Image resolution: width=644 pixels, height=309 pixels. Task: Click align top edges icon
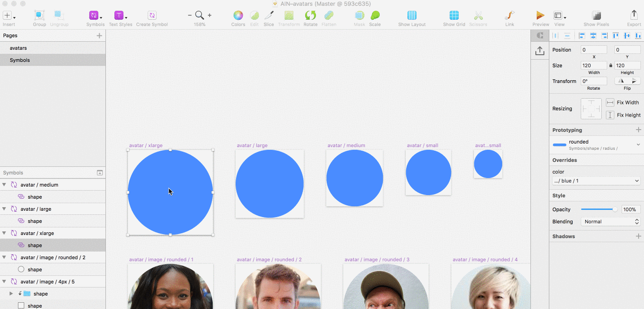tap(616, 35)
